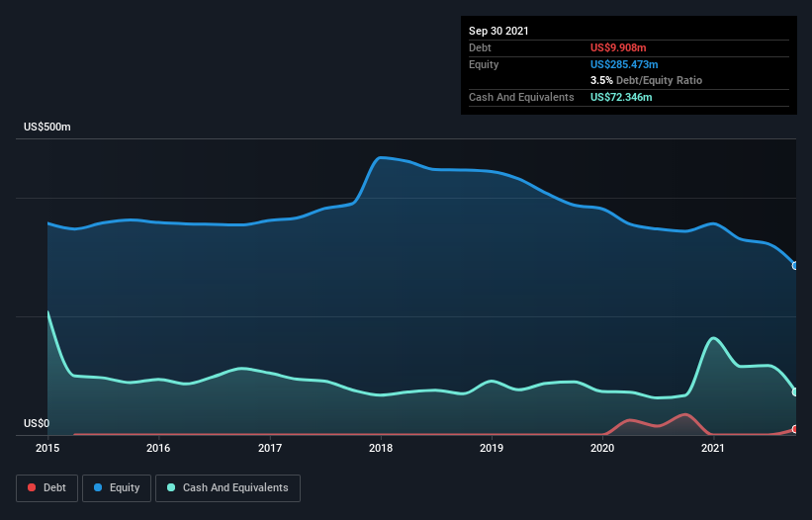The height and width of the screenshot is (520, 812).
Task: Select the red Debt endpoint marker
Action: coord(795,429)
